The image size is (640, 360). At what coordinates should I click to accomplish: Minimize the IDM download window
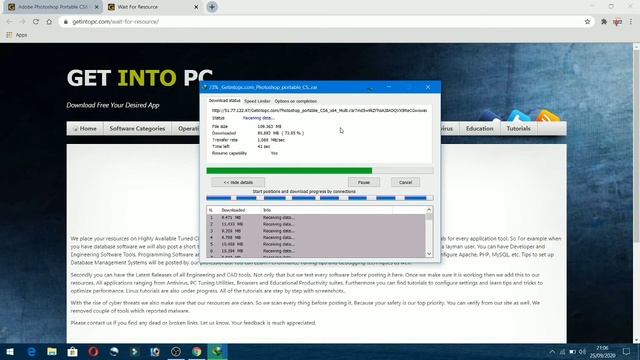click(x=389, y=87)
